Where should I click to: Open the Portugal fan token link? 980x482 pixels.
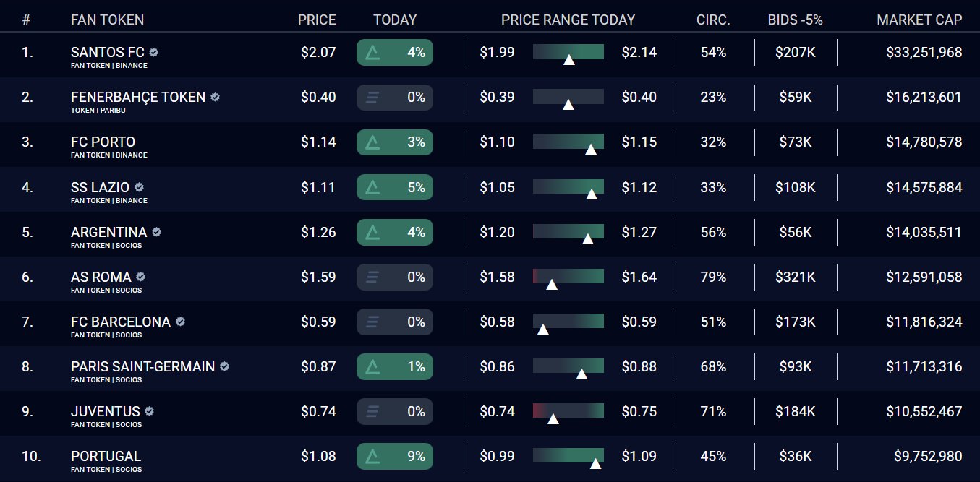coord(106,456)
